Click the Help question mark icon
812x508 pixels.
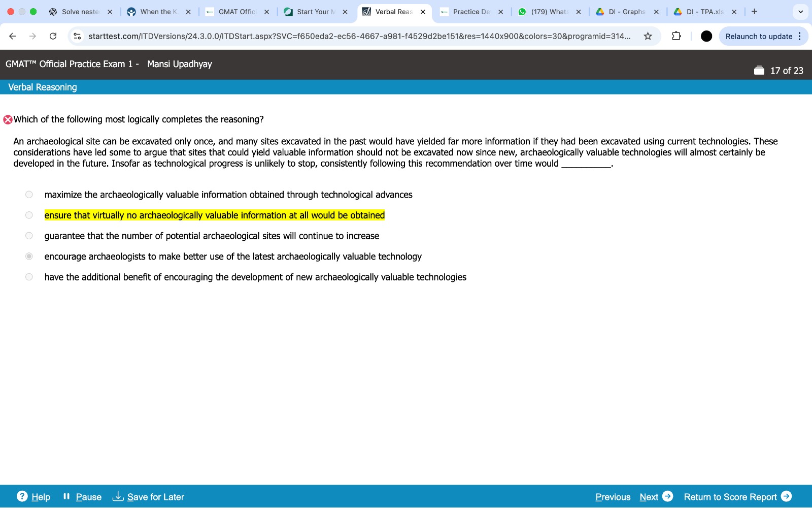coord(22,496)
